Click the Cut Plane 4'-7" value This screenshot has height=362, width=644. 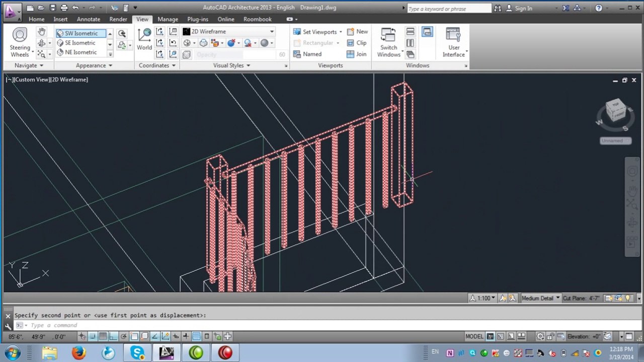coord(581,298)
